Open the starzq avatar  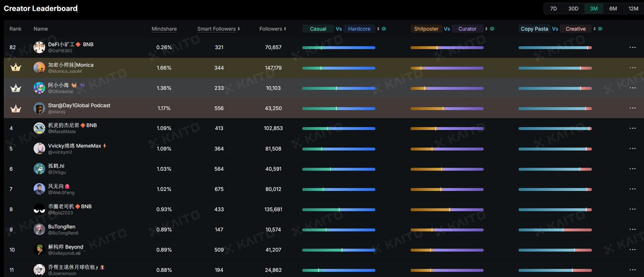click(39, 108)
